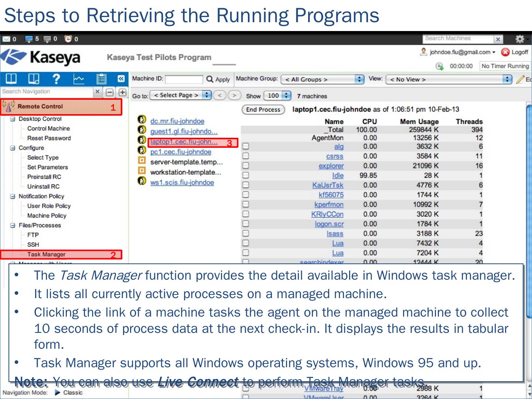Image resolution: width=532 pixels, height=399 pixels.
Task: Open the bookmarks book icon
Action: point(11,79)
